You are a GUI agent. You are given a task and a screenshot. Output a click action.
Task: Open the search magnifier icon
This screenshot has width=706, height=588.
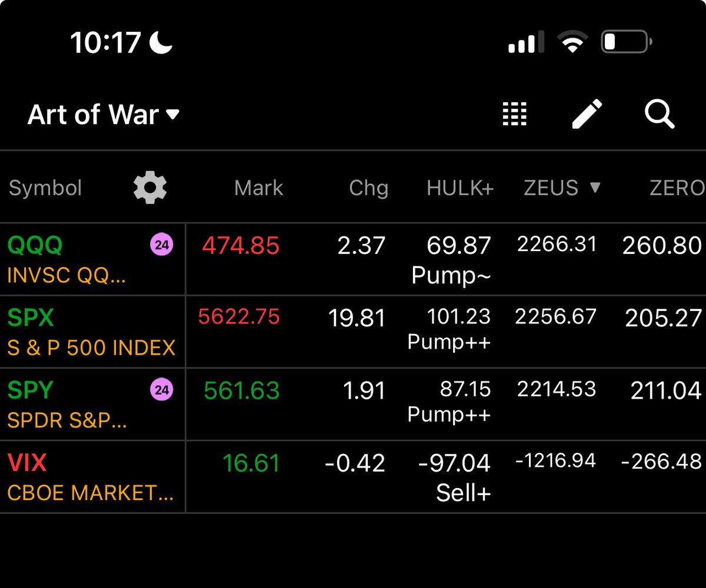pyautogui.click(x=660, y=113)
